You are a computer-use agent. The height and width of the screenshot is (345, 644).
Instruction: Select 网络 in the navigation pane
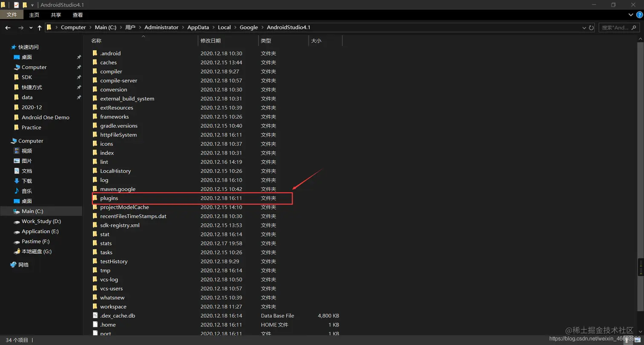tap(23, 265)
